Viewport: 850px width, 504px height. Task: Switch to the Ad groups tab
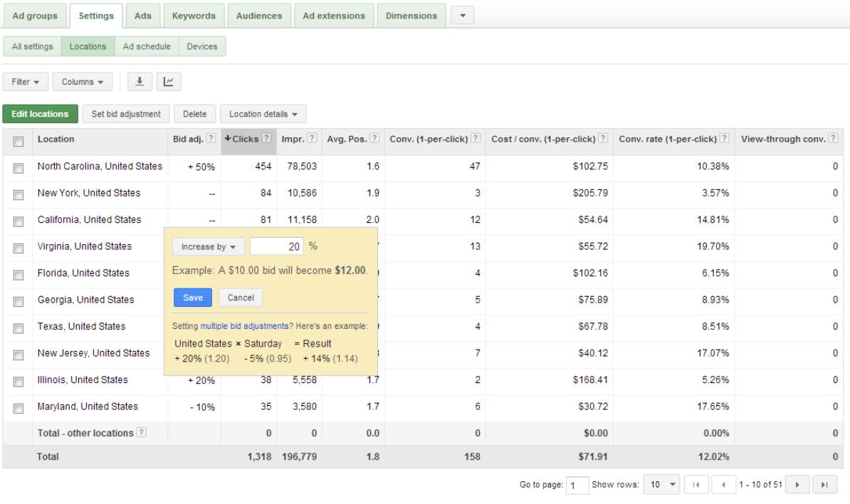(x=35, y=16)
